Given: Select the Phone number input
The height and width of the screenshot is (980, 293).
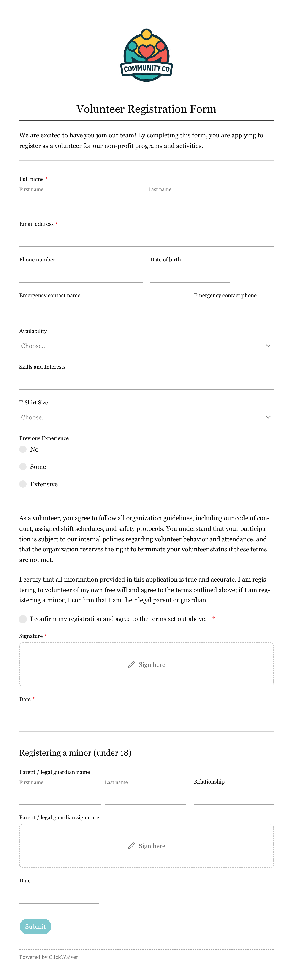Looking at the screenshot, I should 81,274.
